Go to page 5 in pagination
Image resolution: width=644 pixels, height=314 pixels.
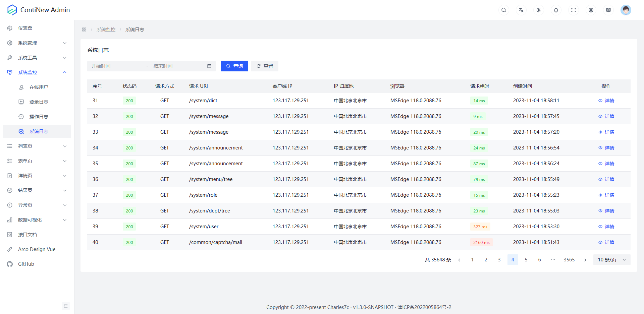point(526,260)
